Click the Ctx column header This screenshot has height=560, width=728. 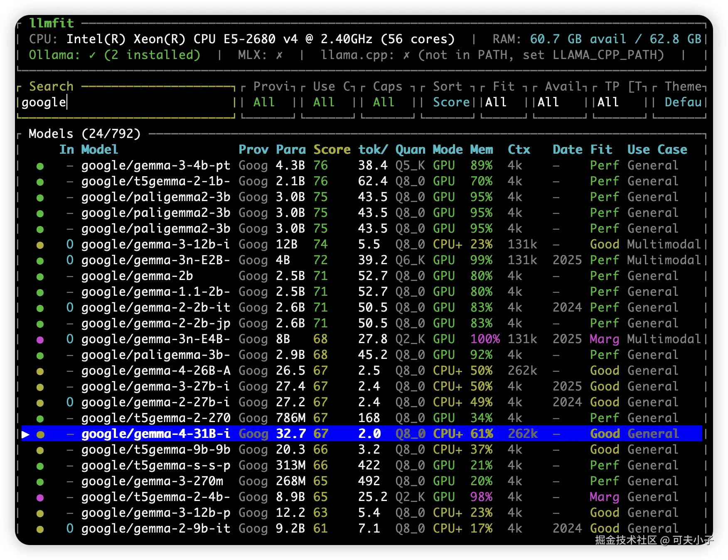(x=519, y=150)
